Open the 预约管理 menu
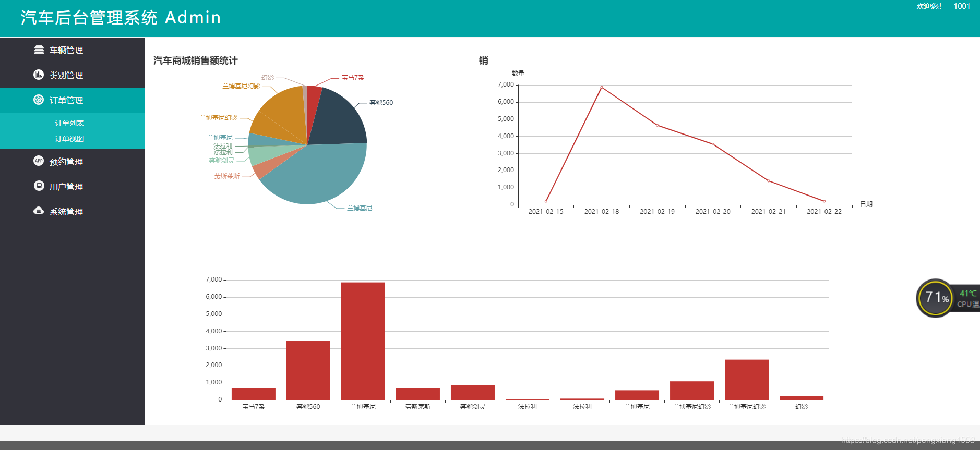980x450 pixels. point(73,162)
